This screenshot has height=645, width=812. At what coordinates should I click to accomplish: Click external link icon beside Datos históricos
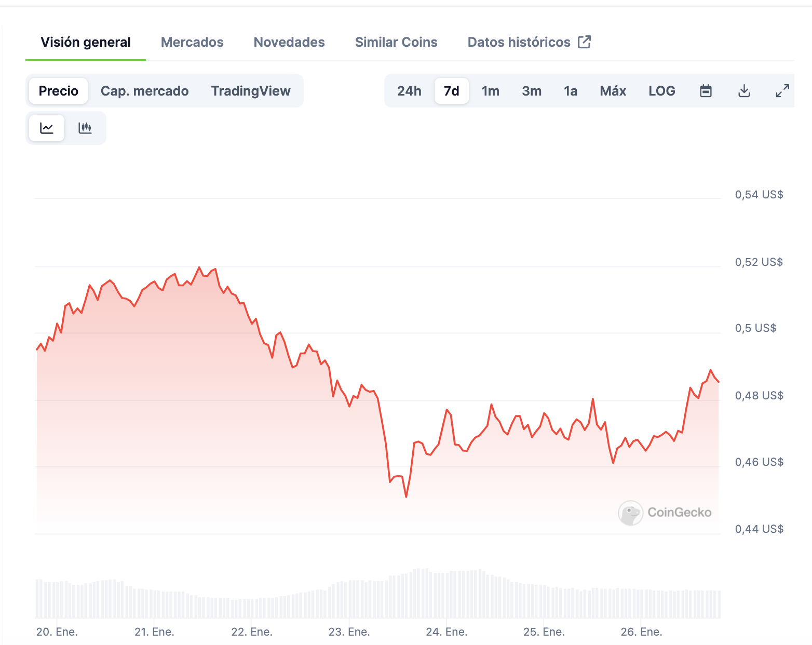585,42
